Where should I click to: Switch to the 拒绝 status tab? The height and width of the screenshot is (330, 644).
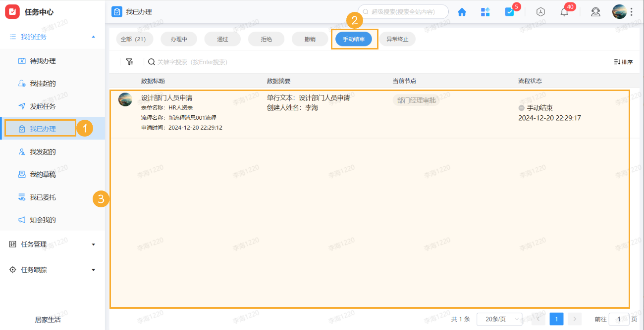point(266,39)
